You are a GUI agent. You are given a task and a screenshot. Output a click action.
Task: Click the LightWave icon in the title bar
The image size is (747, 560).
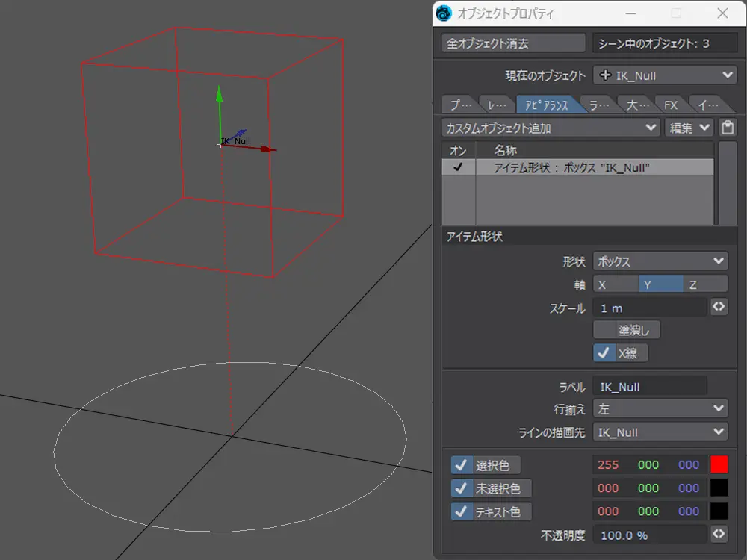tap(445, 13)
